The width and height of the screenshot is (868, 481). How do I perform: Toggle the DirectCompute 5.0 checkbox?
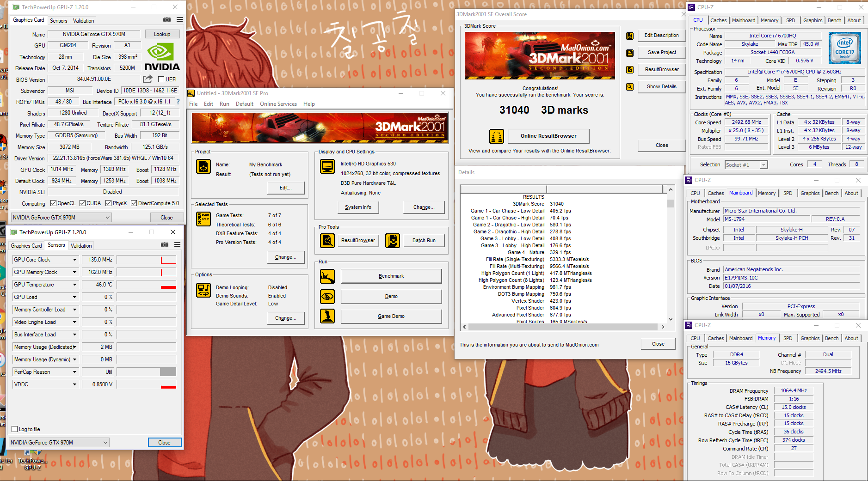tap(134, 203)
